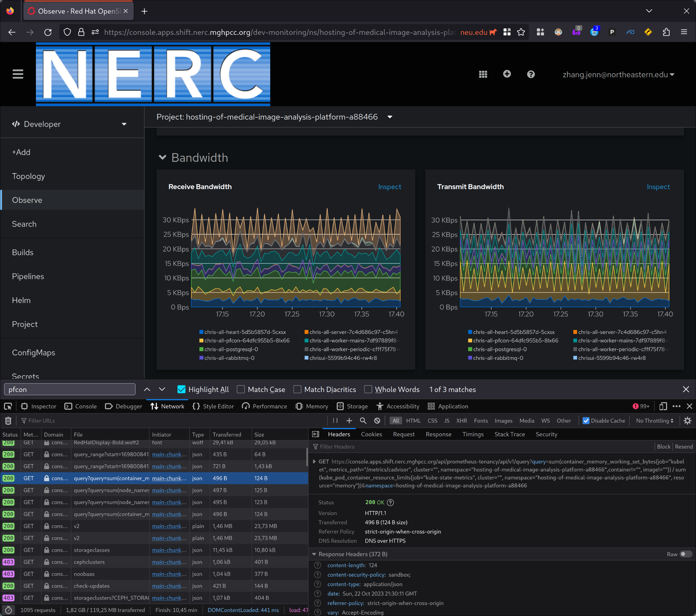Click Inspect on Transmit Bandwidth chart
696x616 pixels.
click(658, 187)
